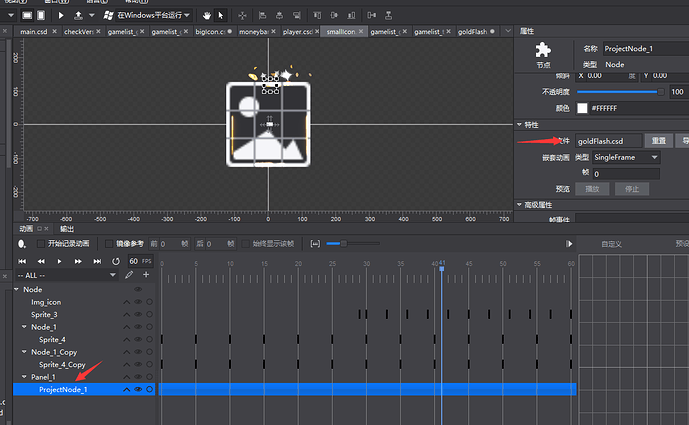Switch to the goldFlash tab
689x425 pixels.
click(472, 32)
